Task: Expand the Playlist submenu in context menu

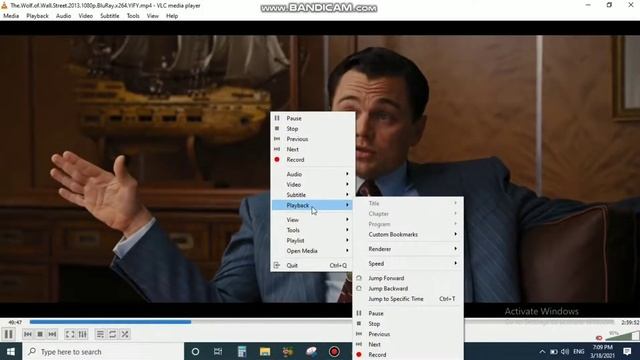Action: pyautogui.click(x=313, y=240)
